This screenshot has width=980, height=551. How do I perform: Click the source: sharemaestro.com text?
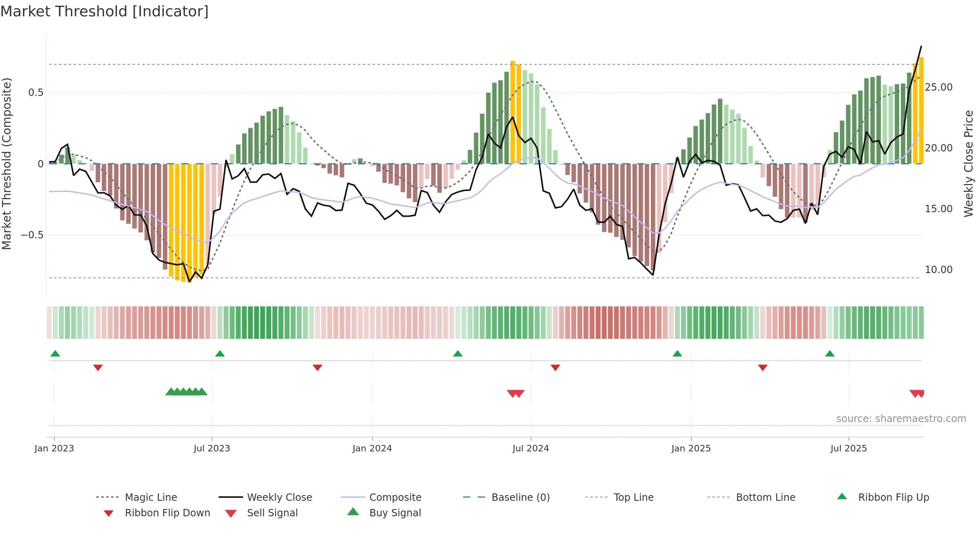[901, 419]
